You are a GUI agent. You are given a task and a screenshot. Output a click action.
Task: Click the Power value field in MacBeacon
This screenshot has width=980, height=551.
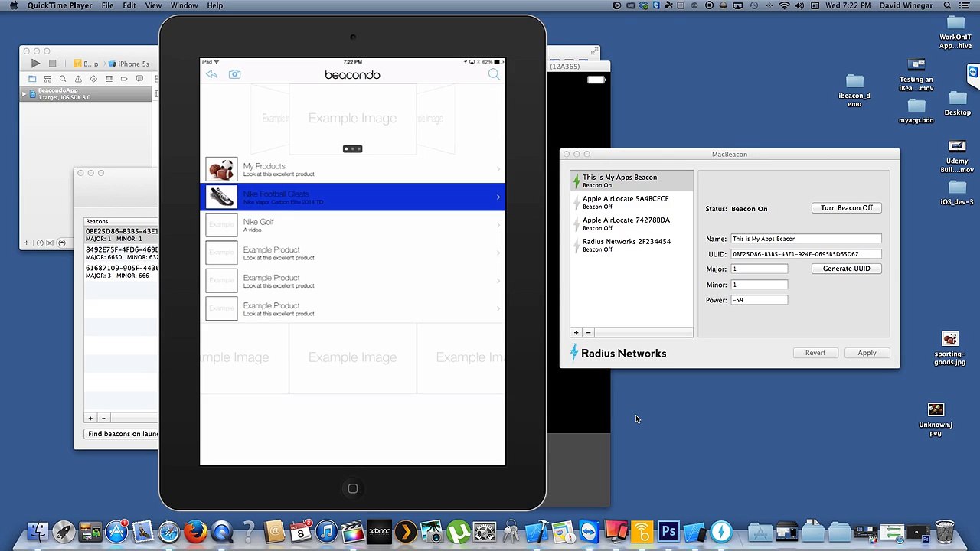(x=759, y=300)
